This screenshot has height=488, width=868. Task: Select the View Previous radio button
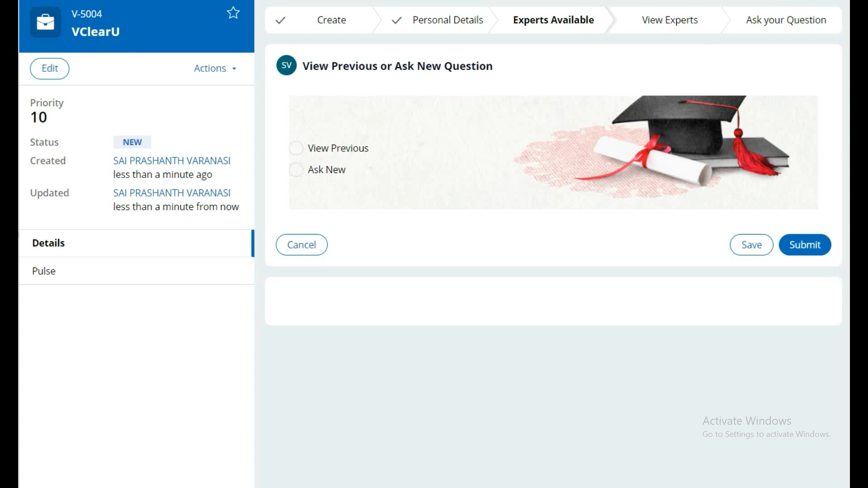pyautogui.click(x=296, y=148)
